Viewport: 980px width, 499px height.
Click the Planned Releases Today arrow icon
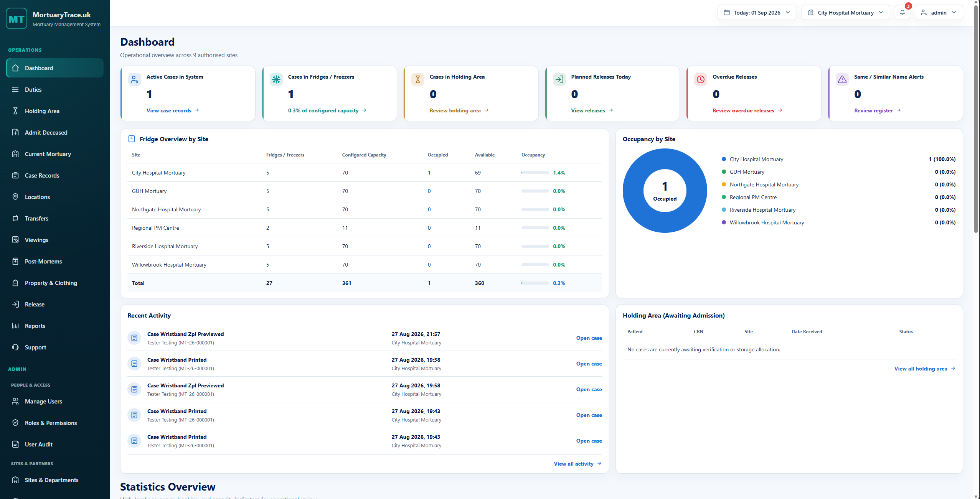point(559,79)
